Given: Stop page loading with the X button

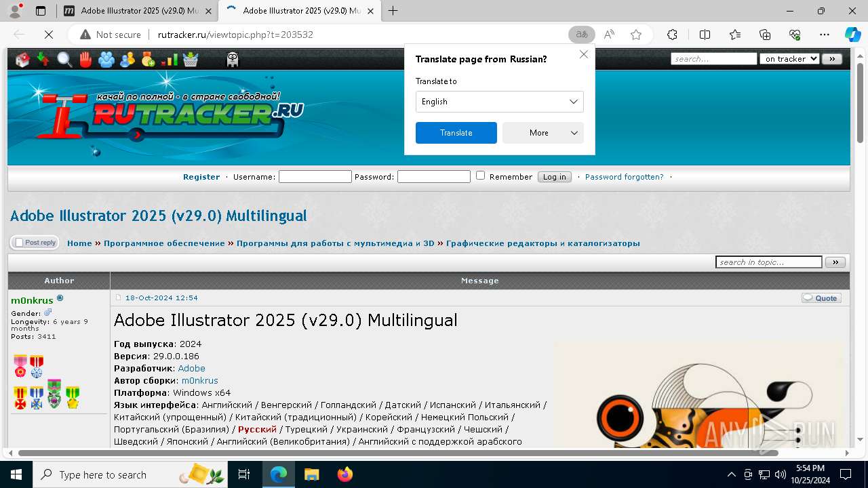Looking at the screenshot, I should point(47,35).
